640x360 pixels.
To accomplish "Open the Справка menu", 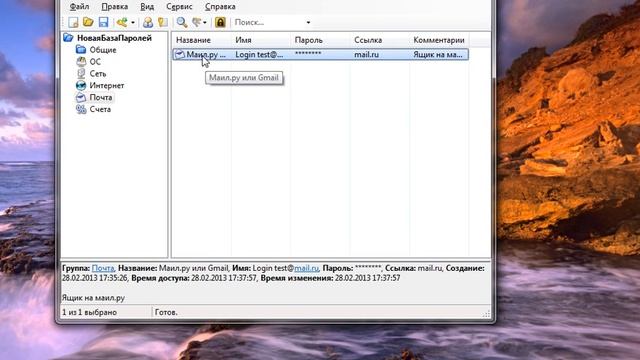I will 220,7.
